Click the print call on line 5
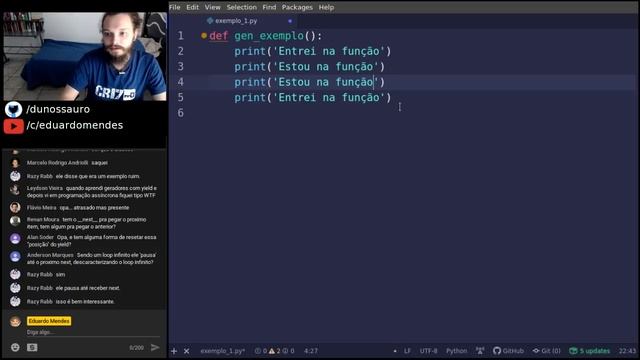Image resolution: width=640 pixels, height=360 pixels. point(250,98)
